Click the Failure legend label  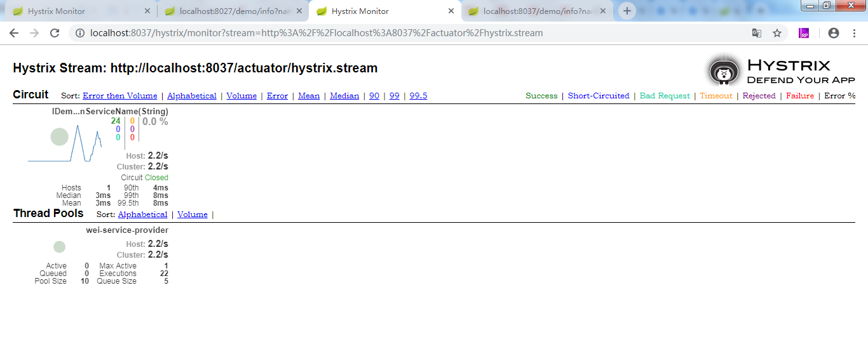point(800,96)
